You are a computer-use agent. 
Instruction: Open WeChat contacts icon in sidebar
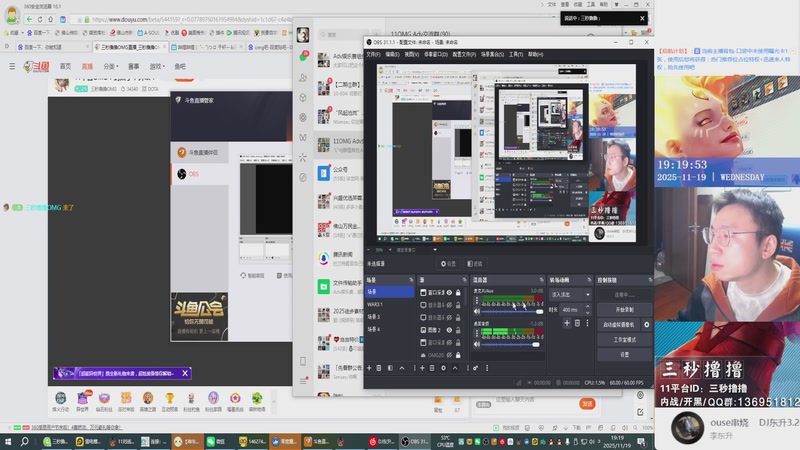(303, 78)
